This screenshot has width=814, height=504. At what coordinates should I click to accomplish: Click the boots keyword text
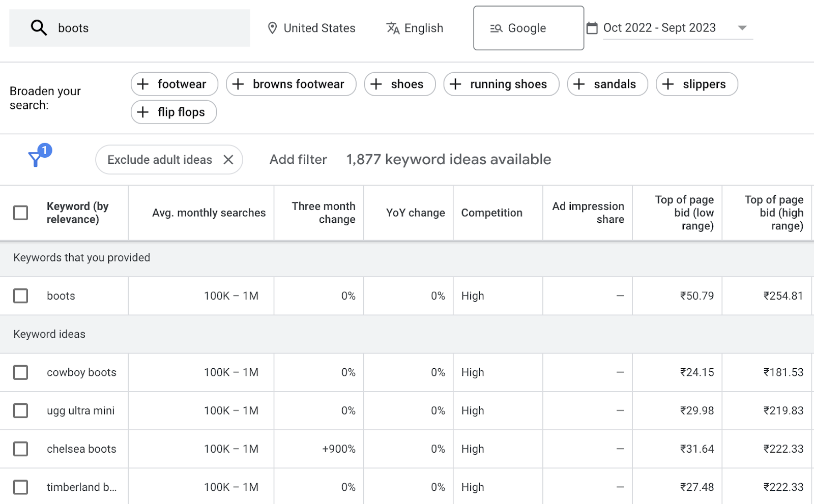point(61,295)
